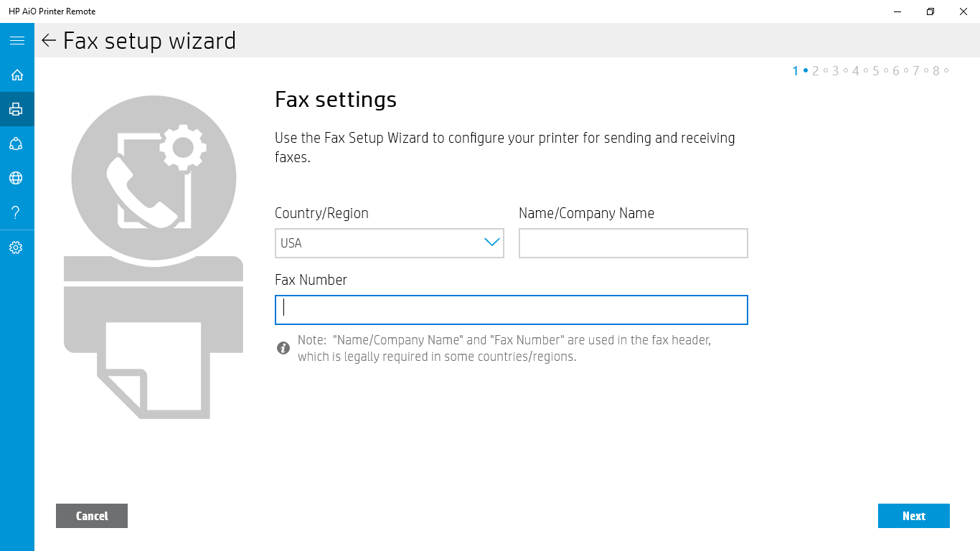Screen dimensions: 980x551
Task: Click the info icon beside the note
Action: [x=283, y=348]
